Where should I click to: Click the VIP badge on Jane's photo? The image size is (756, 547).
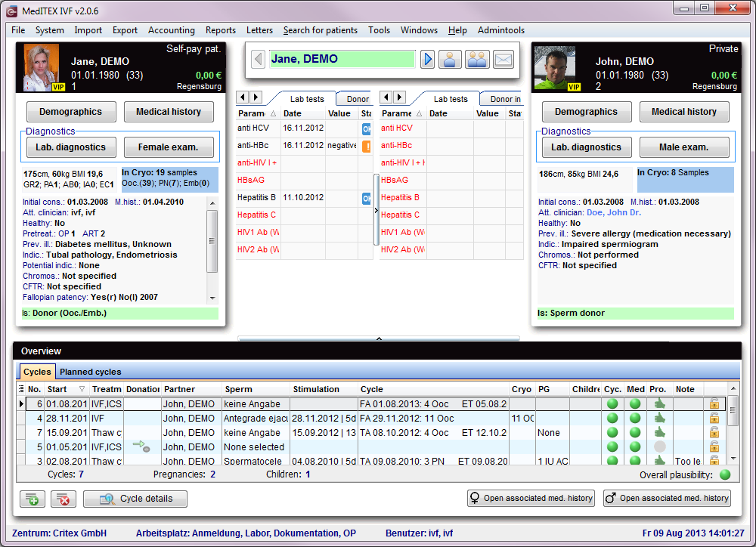58,87
